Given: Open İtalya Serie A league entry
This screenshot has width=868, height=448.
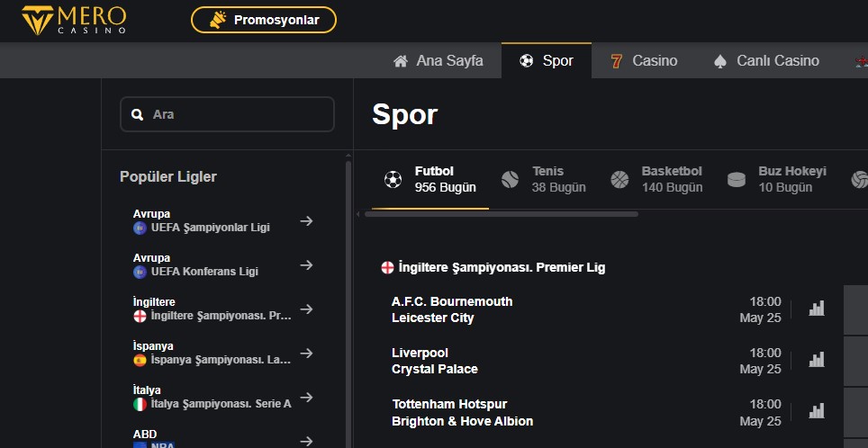Looking at the screenshot, I should coord(212,397).
